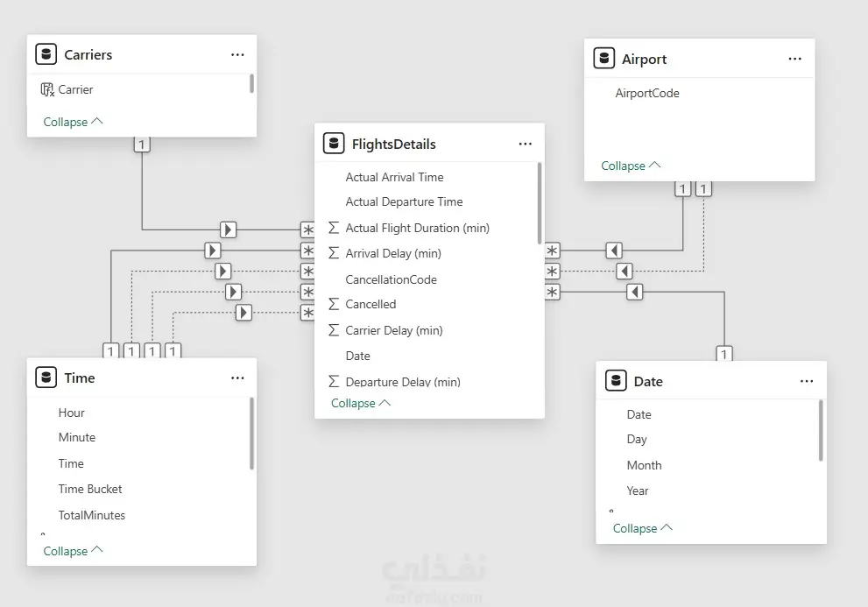This screenshot has height=607, width=868.
Task: Click the cardinality 1 marker above Date table
Action: [724, 353]
